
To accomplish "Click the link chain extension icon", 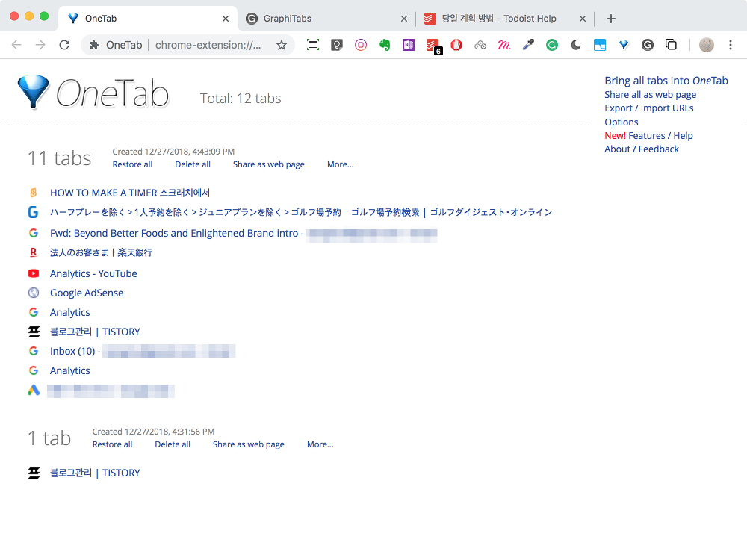I will pos(480,45).
